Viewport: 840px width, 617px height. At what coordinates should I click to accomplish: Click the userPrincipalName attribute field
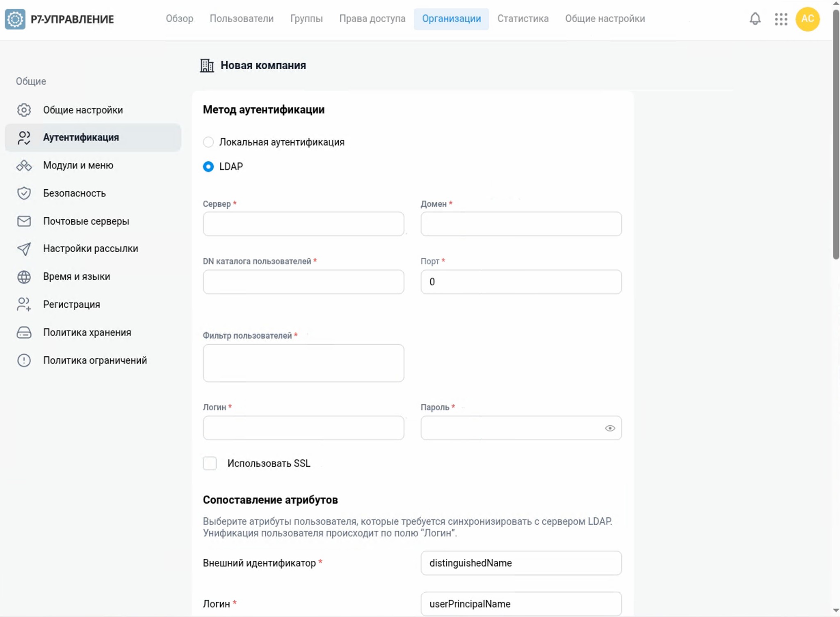[x=521, y=604]
